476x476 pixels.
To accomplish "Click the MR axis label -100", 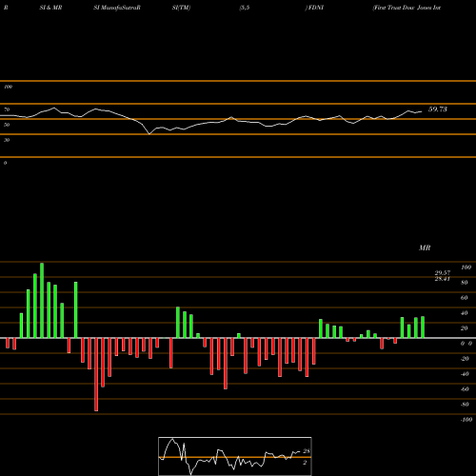I will coord(466,420).
